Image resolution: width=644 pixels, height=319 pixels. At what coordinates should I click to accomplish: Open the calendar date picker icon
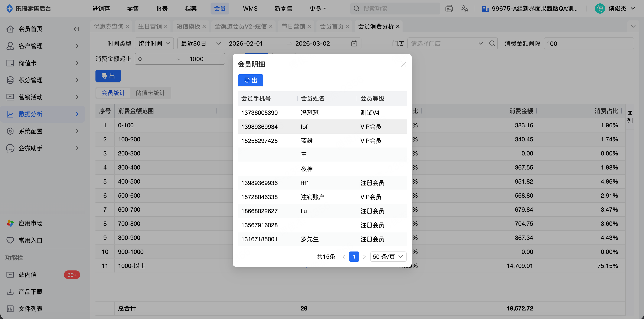point(354,43)
